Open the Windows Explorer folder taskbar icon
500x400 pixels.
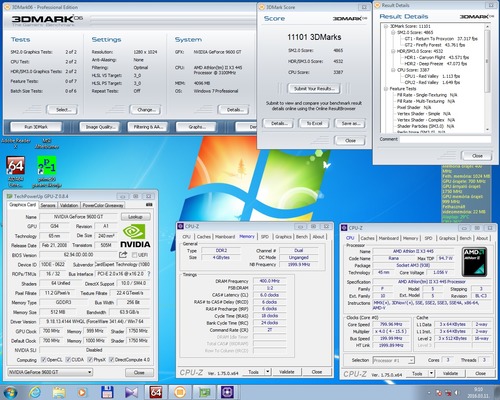[59, 392]
